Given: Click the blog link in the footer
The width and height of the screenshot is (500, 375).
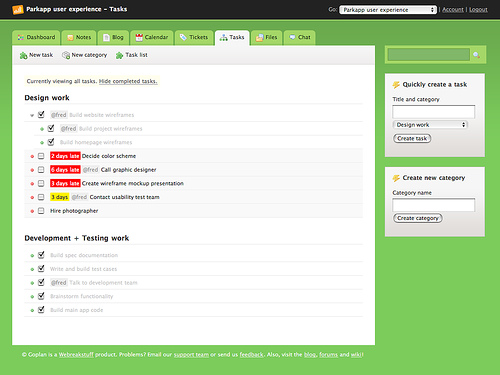Looking at the screenshot, I should (x=310, y=355).
